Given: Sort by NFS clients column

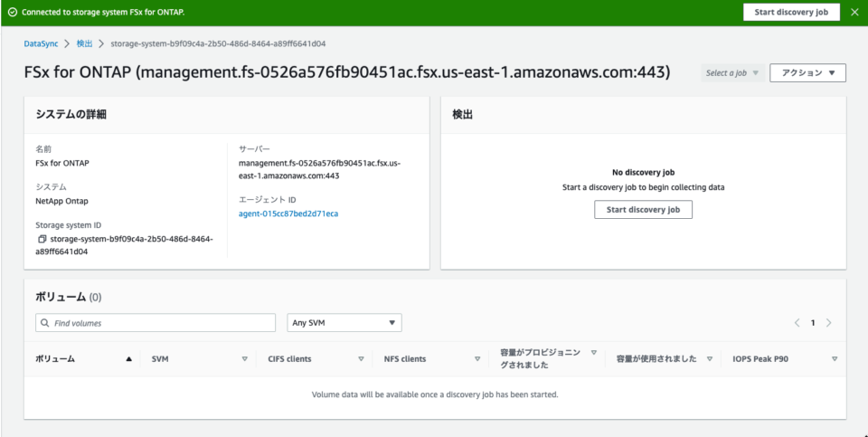Looking at the screenshot, I should [477, 359].
